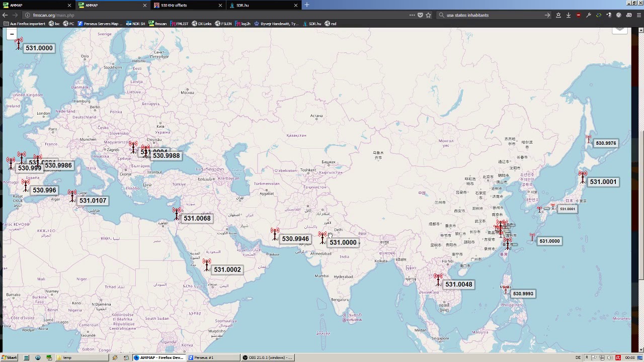Click transmitter marker labeled 531.0068
Image resolution: width=644 pixels, height=362 pixels.
[x=177, y=214]
